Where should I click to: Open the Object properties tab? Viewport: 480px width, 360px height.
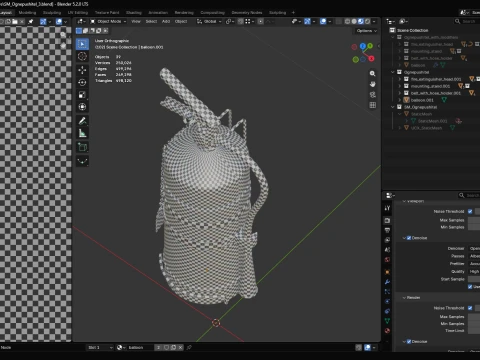387,272
